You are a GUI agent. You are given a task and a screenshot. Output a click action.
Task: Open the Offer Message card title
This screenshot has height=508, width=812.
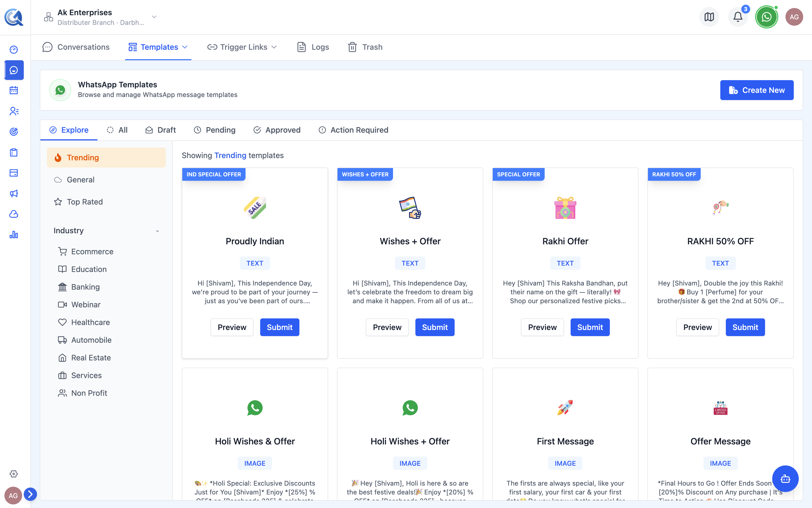click(720, 441)
